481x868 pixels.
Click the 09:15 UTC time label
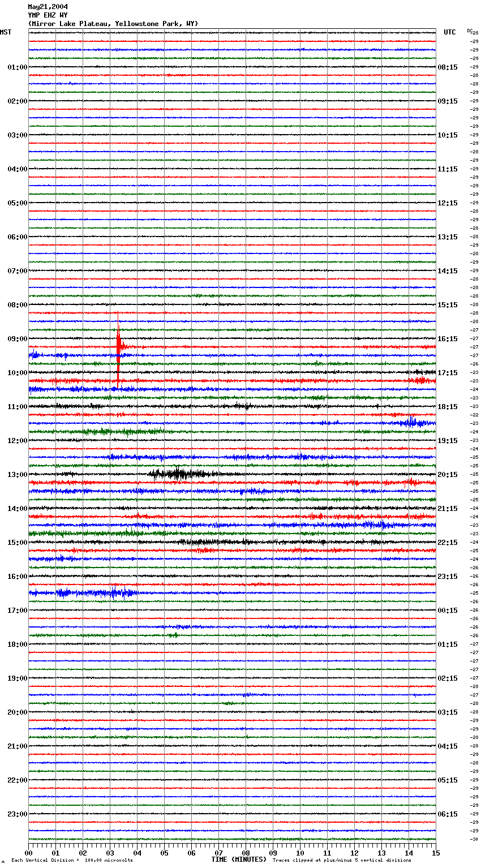[x=448, y=101]
